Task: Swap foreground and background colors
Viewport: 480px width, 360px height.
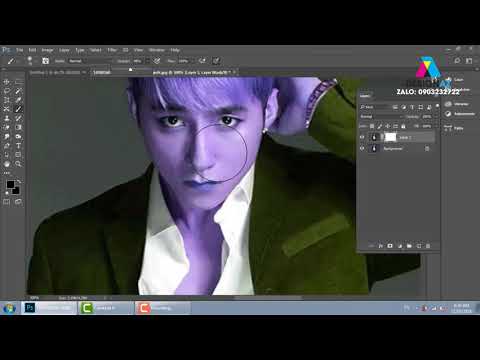Action: [x=19, y=182]
